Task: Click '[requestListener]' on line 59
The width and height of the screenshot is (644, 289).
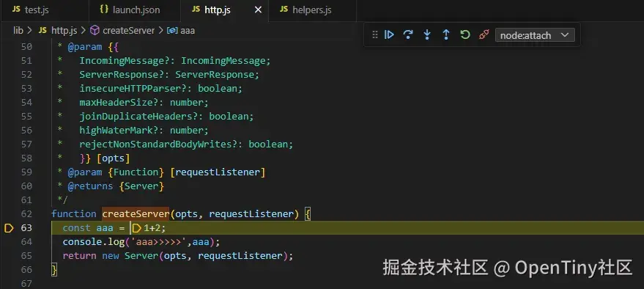Action: tap(218, 172)
